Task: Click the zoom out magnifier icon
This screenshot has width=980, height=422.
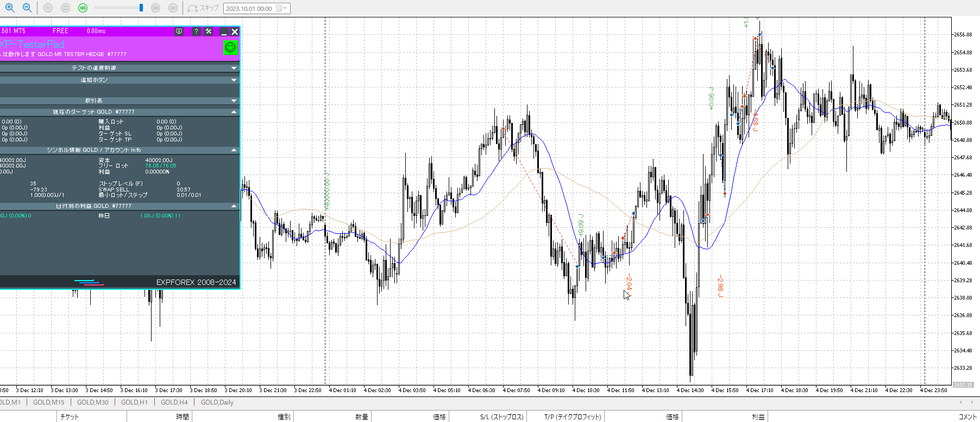Action: point(27,8)
